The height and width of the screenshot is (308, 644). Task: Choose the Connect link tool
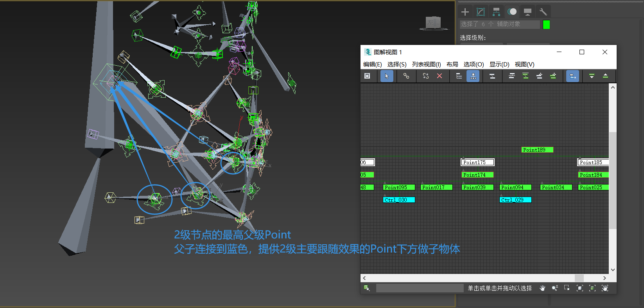click(406, 76)
